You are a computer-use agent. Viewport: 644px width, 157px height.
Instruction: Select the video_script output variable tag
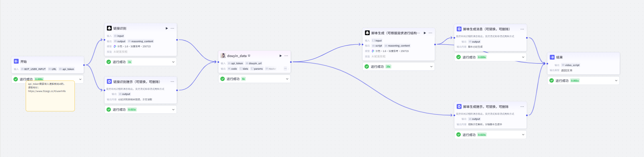[571, 65]
